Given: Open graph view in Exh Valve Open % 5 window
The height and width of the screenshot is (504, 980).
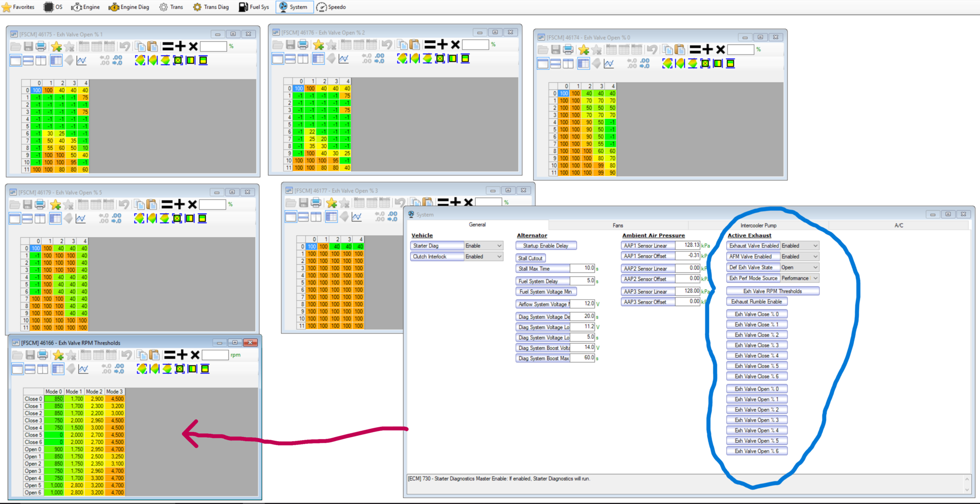Looking at the screenshot, I should coord(81,218).
